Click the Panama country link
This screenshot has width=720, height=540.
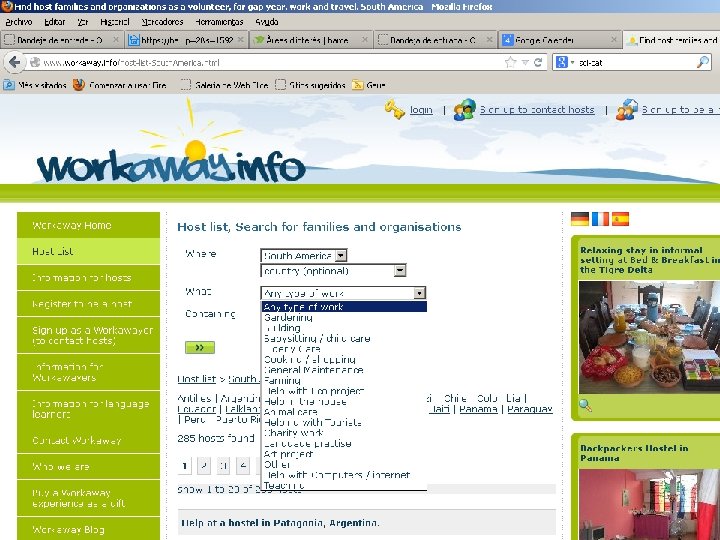click(x=478, y=409)
